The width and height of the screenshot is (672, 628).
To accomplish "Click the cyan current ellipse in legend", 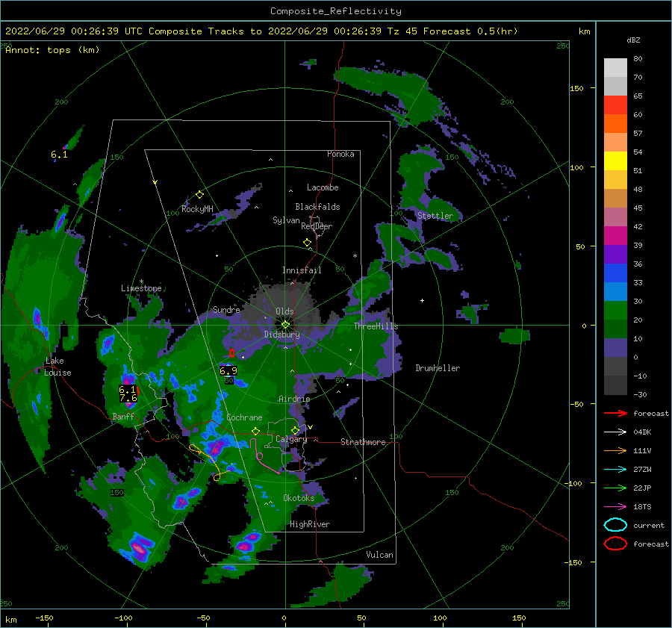I will click(x=615, y=525).
